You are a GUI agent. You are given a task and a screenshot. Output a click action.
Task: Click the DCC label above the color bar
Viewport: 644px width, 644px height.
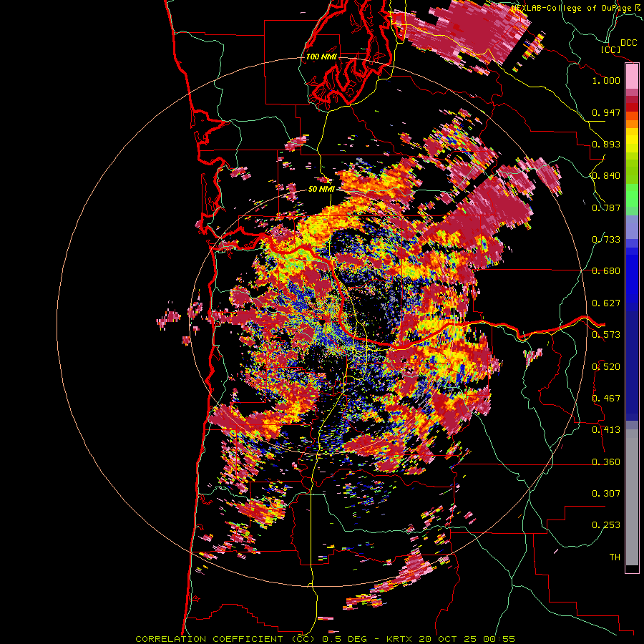point(629,43)
